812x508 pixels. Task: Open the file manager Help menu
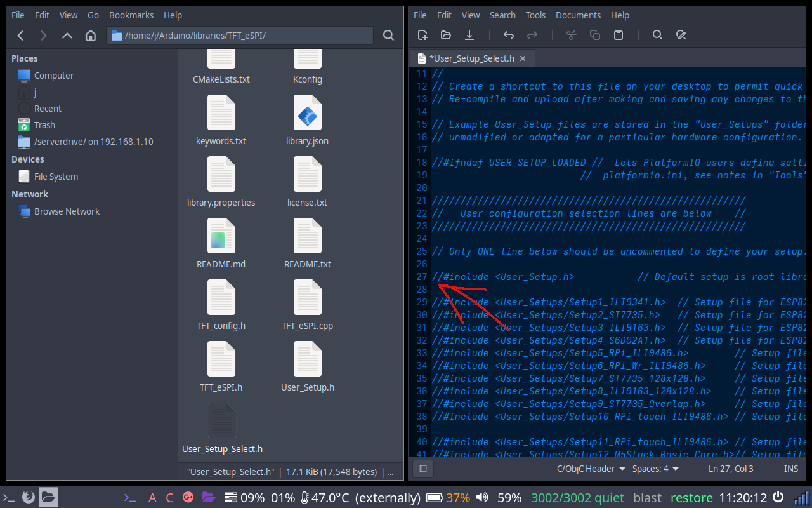173,15
